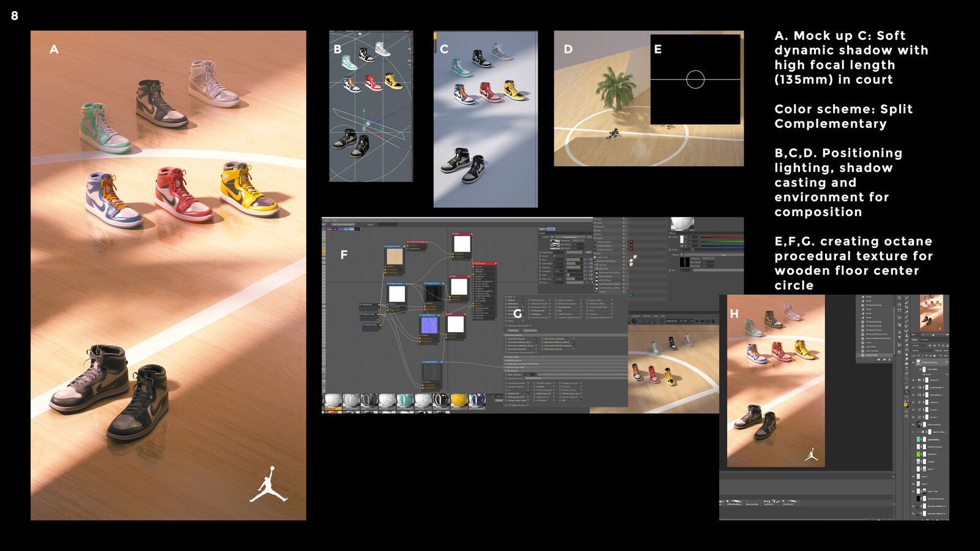The width and height of the screenshot is (980, 551).
Task: Toggle the Z-depth info pass checkbox
Action: tap(554, 386)
